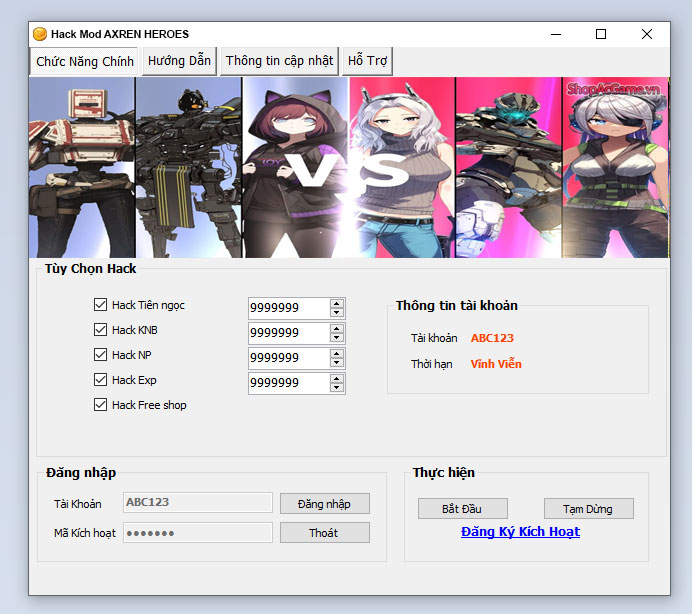Toggle the Hack Tiên ngọc checkbox

100,305
